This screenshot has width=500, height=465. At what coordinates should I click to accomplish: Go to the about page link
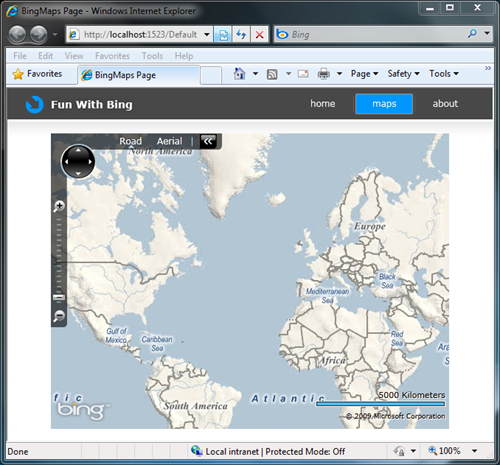445,104
